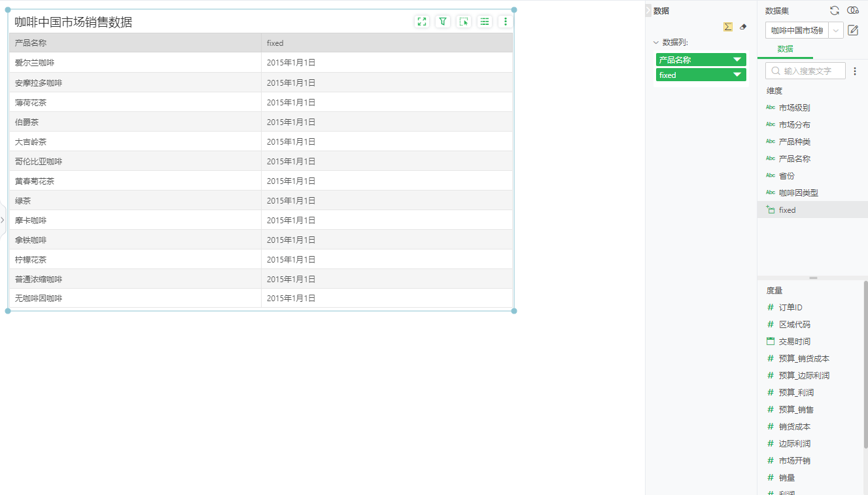Expand the left side panel handle
The image size is (868, 495).
[x=3, y=220]
